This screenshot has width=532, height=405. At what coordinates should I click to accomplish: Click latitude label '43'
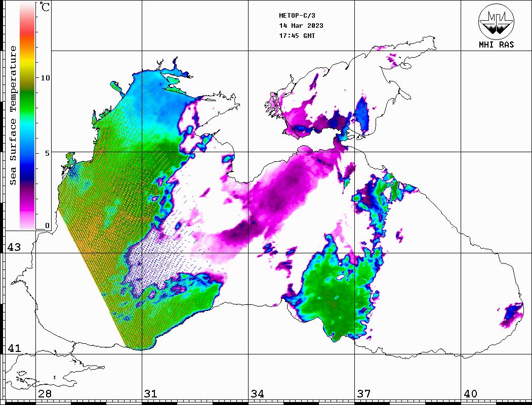click(14, 247)
